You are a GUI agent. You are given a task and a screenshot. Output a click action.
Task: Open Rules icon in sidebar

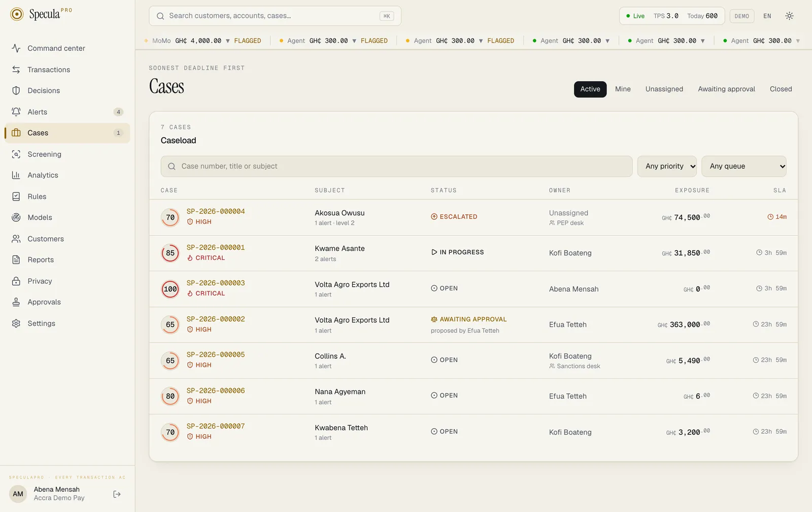[16, 196]
